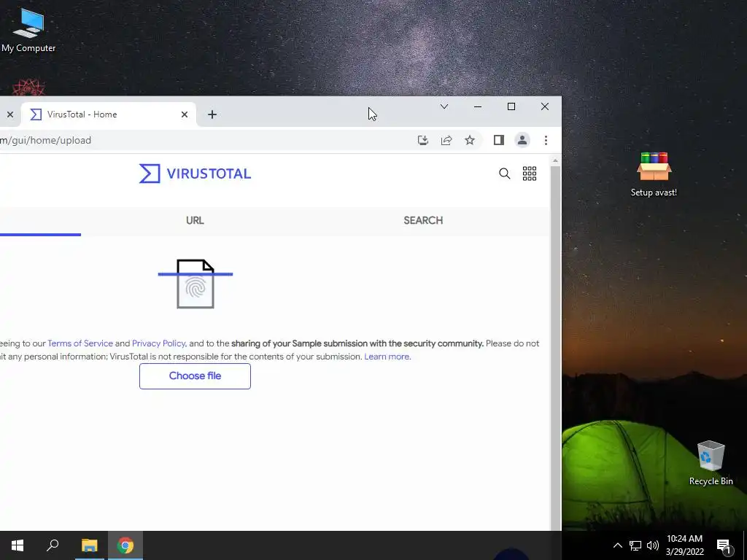
Task: Expand Chrome tab search chevron
Action: click(x=444, y=106)
